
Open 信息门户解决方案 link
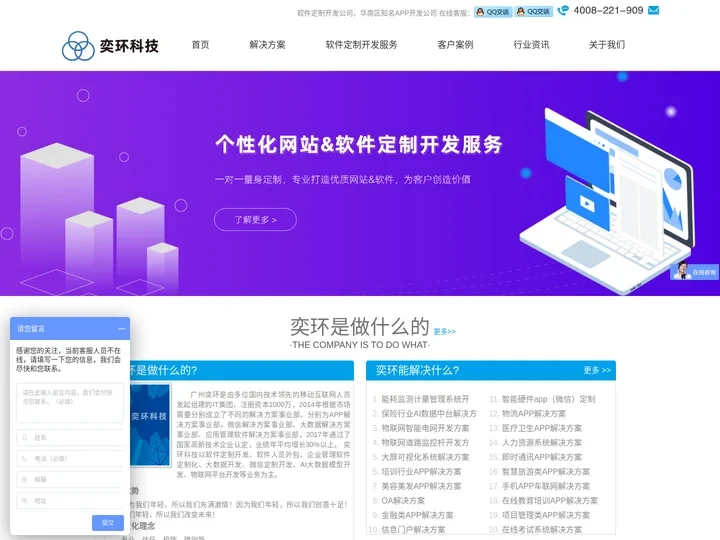point(413,529)
